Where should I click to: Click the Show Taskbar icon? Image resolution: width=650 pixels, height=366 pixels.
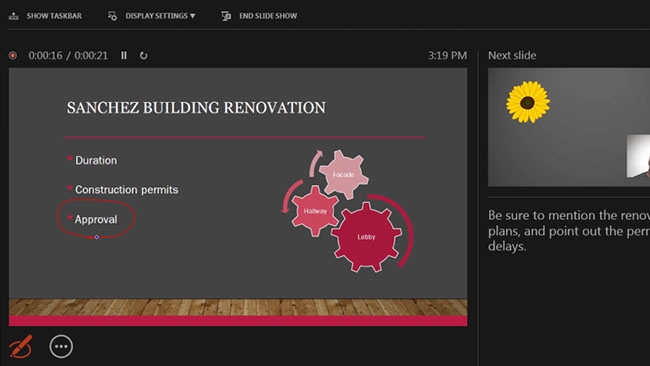click(14, 16)
